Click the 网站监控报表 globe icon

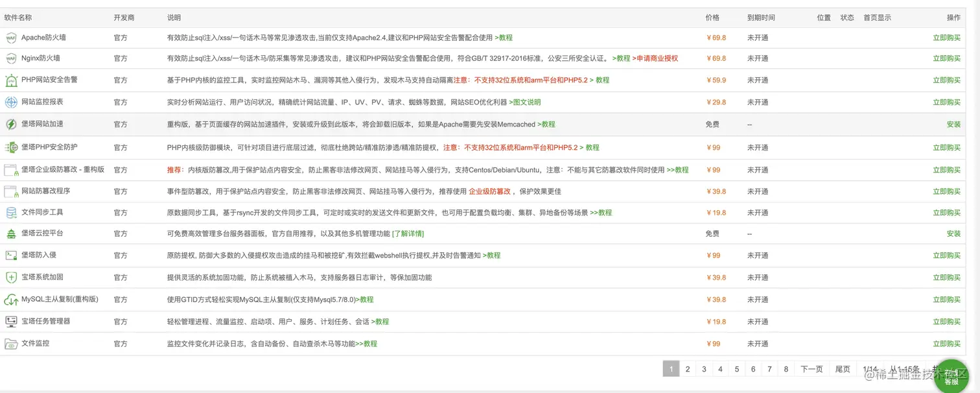11,102
